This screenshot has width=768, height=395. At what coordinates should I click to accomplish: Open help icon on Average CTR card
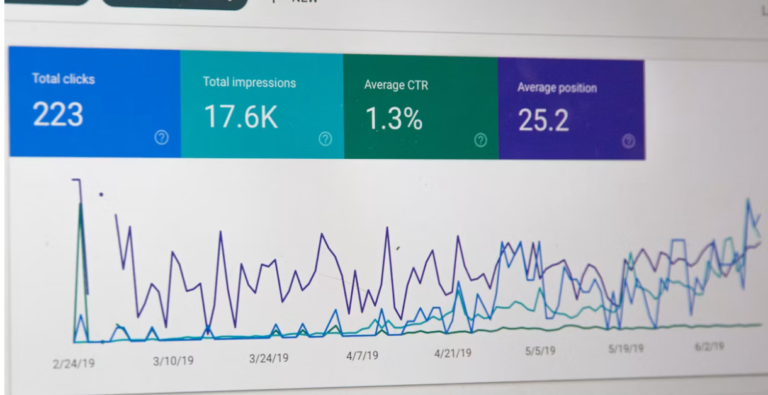[480, 140]
